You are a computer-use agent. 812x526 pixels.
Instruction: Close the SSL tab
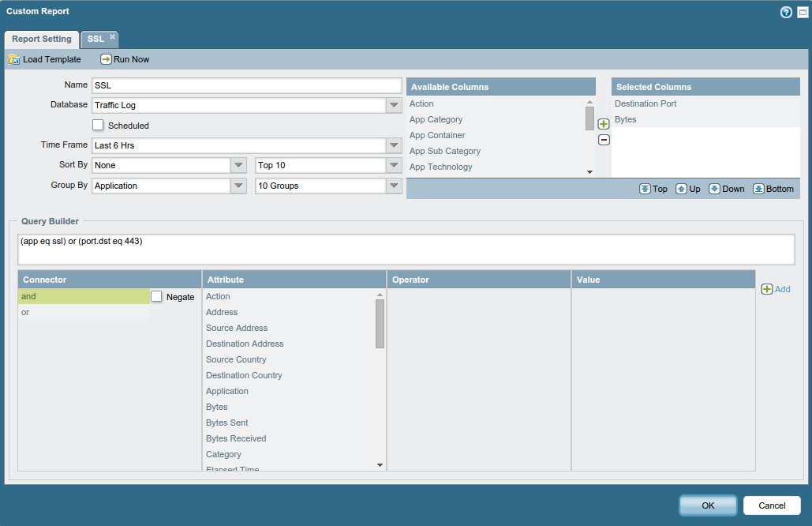(112, 36)
